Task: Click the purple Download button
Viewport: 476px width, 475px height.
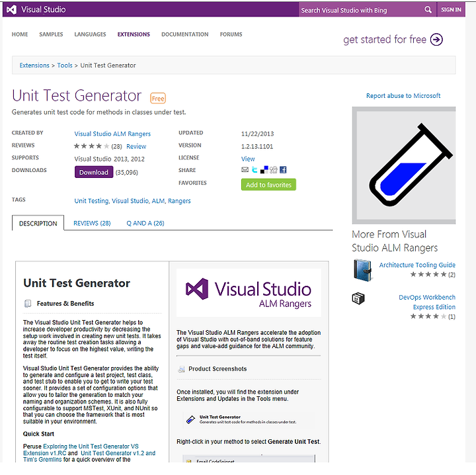Action: coord(94,172)
